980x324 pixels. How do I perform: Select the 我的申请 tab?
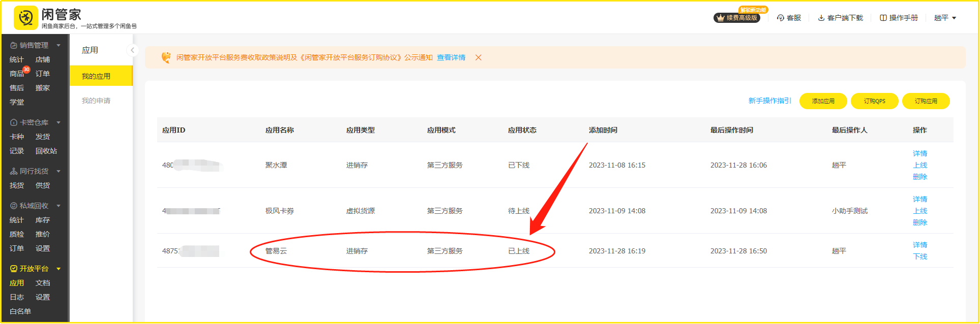(96, 101)
